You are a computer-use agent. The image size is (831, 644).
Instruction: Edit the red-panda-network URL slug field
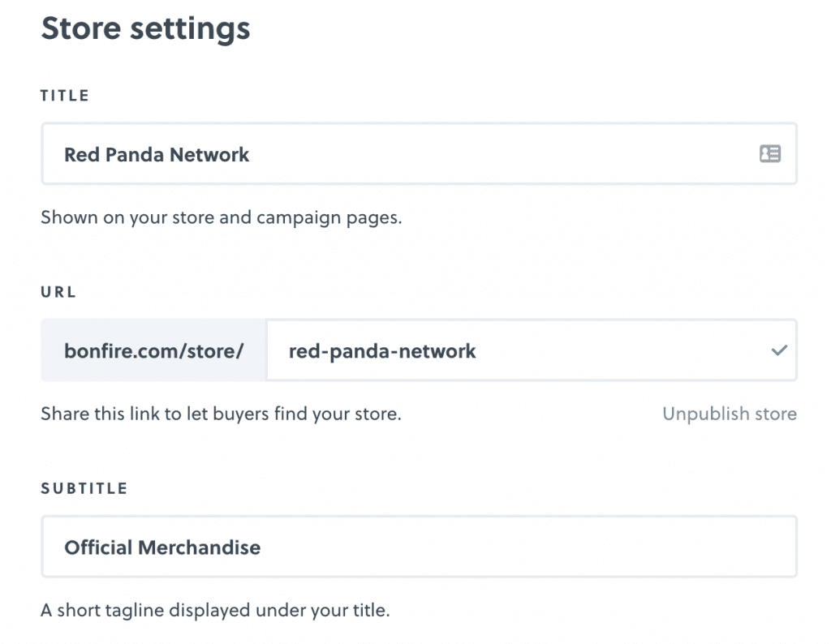pos(532,350)
